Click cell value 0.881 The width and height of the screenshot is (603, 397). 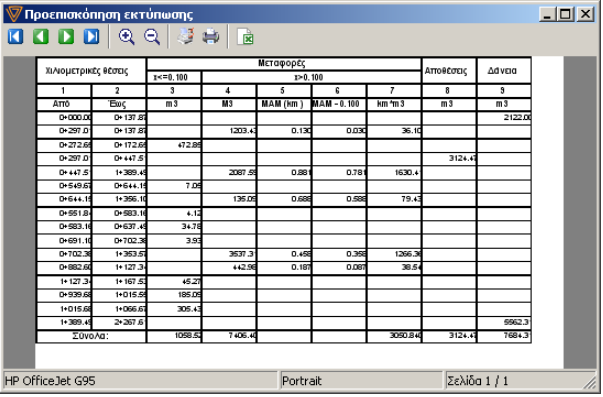pos(301,173)
